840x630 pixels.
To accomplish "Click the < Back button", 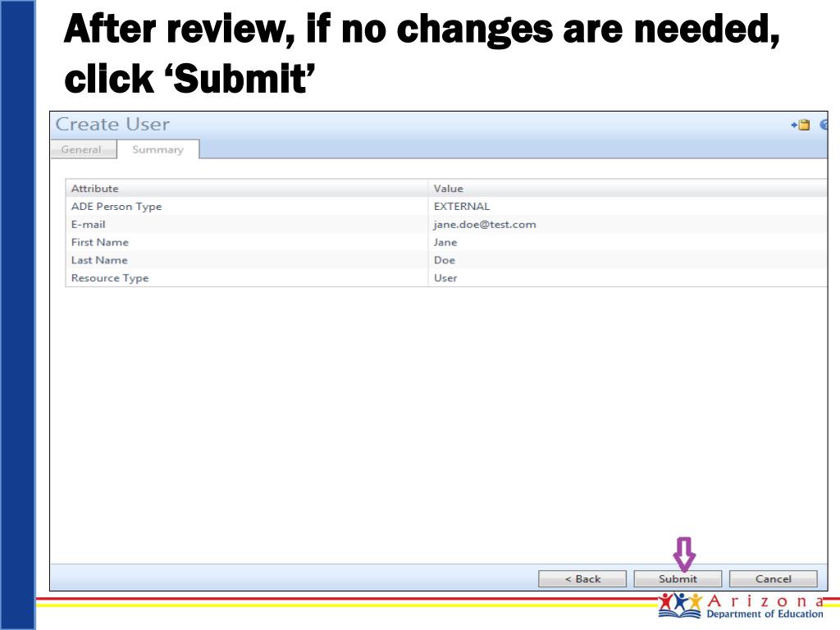I will point(582,578).
